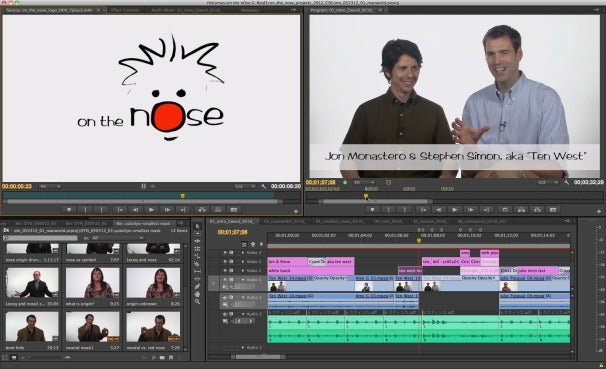This screenshot has width=606, height=369.
Task: Toggle Video 3 track eye visibility
Action: pos(225,262)
